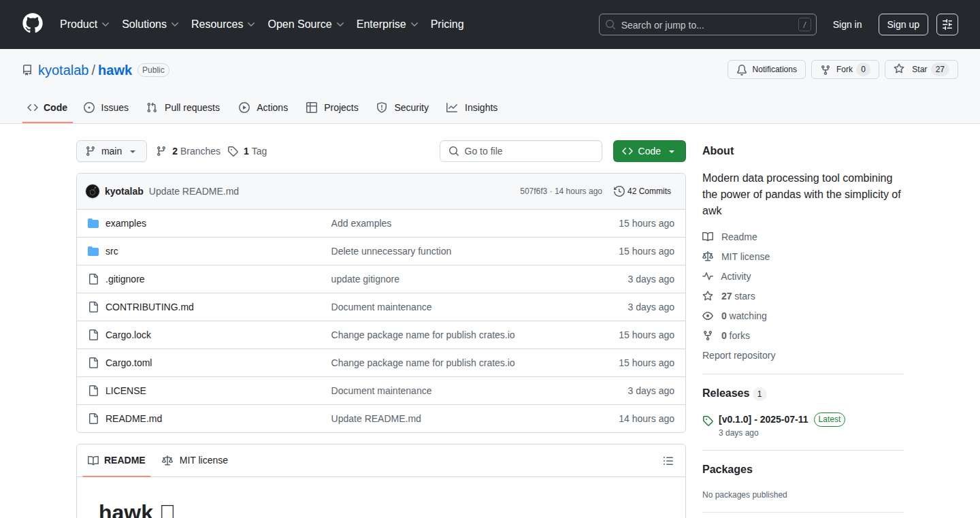Viewport: 980px width, 518px height.
Task: Switch to the Insights tab
Action: [x=472, y=108]
